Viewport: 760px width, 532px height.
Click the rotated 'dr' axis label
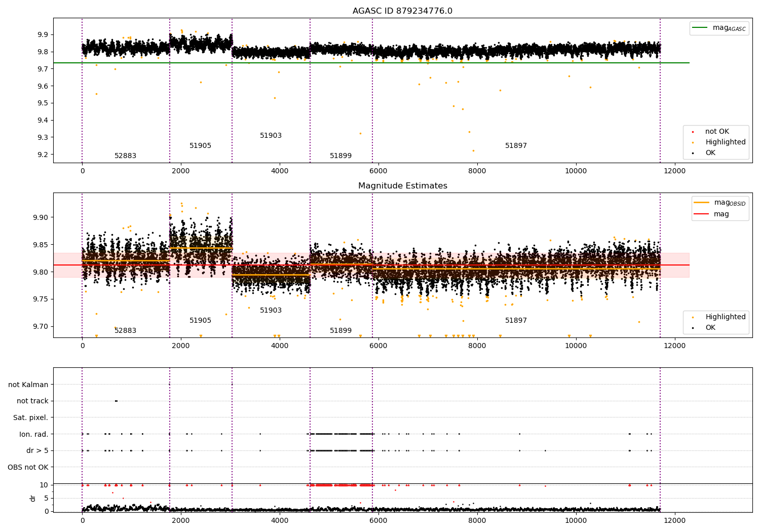[x=33, y=498]
